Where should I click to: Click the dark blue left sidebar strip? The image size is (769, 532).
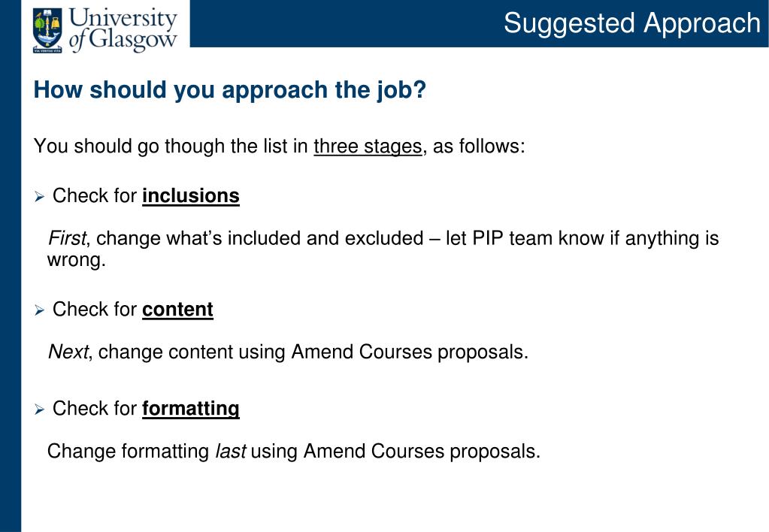pyautogui.click(x=11, y=266)
